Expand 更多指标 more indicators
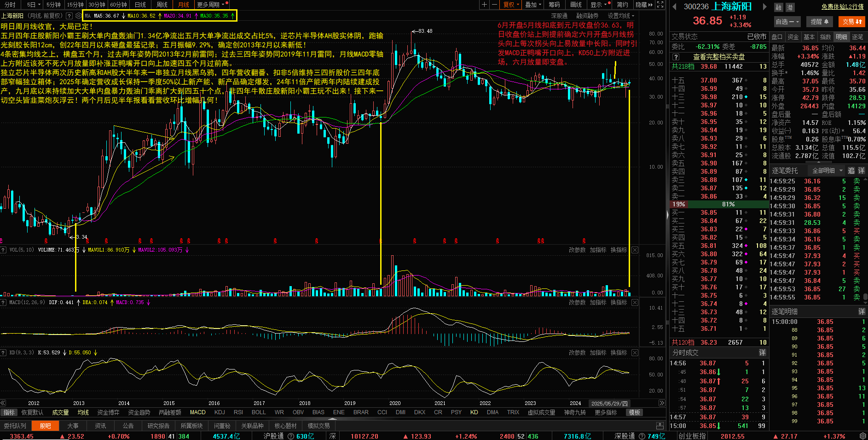 606,412
